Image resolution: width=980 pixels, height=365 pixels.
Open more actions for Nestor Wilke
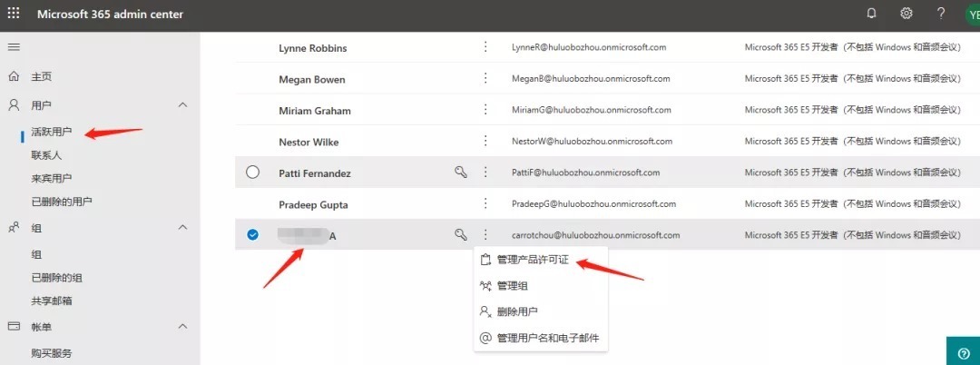[x=485, y=141]
